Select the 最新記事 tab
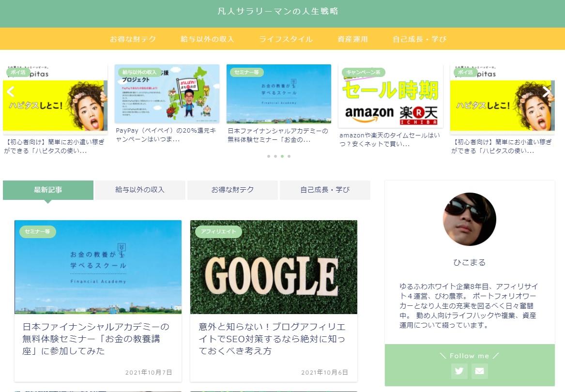 48,190
